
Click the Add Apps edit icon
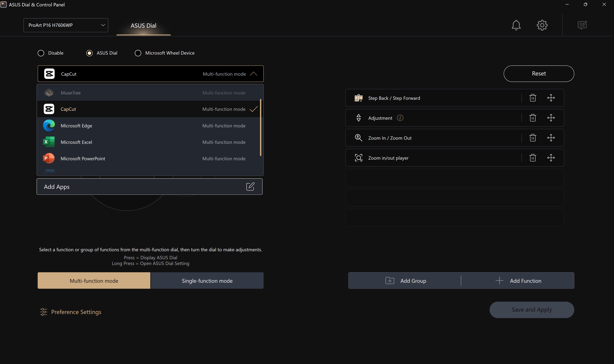(250, 186)
